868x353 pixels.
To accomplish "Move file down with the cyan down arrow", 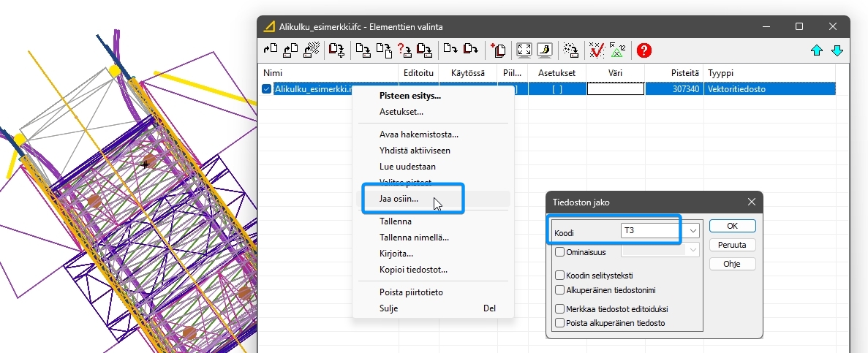I will tap(837, 50).
